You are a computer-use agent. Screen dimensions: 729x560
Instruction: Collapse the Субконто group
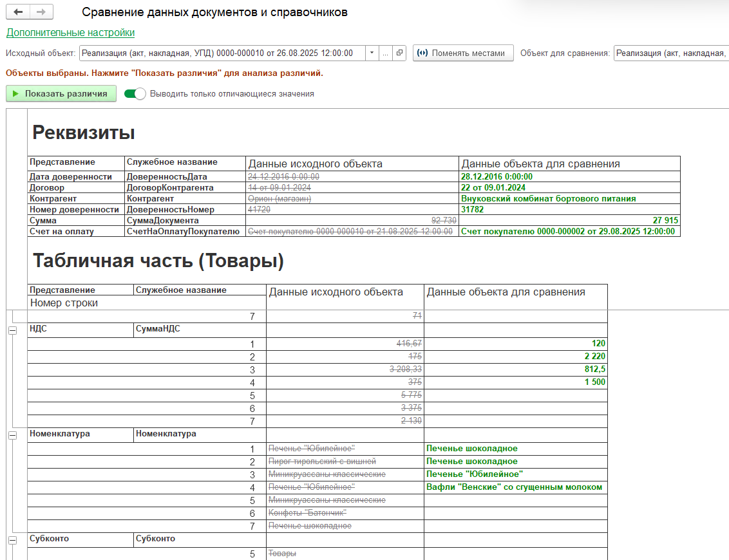(x=12, y=541)
